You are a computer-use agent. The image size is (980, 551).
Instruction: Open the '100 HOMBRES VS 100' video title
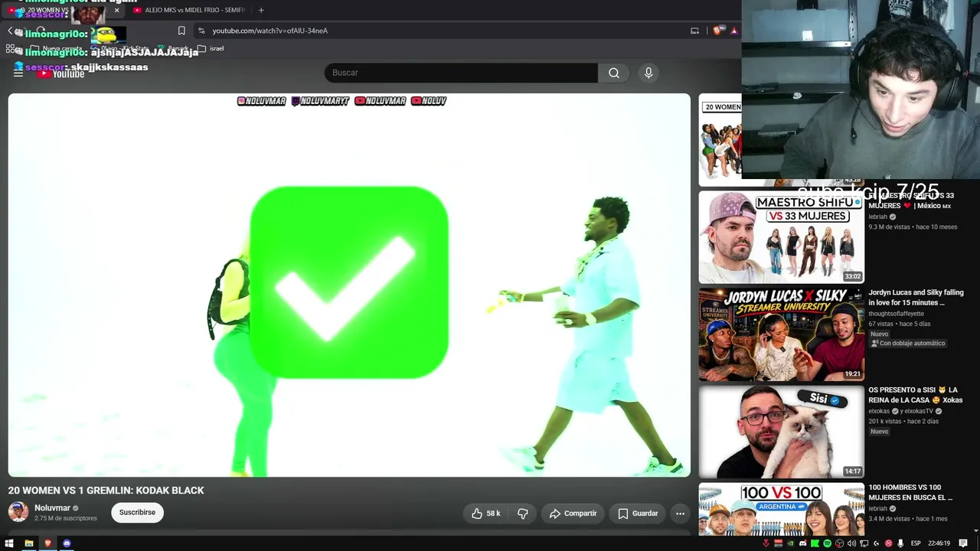pyautogui.click(x=910, y=492)
